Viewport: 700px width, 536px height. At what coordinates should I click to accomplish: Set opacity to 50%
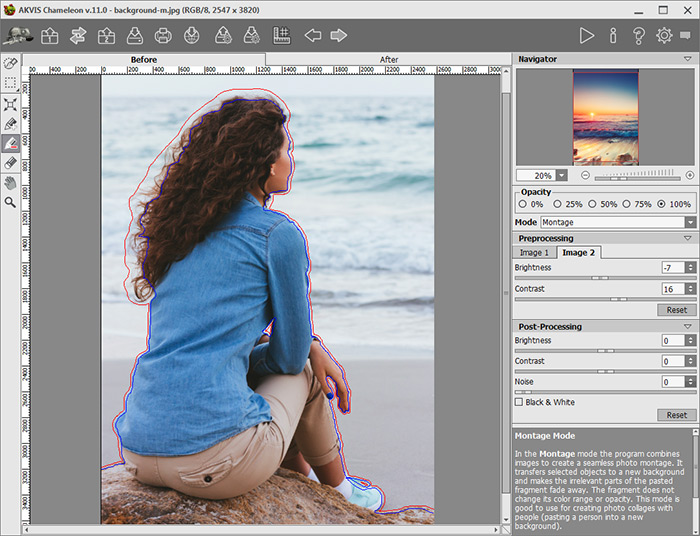(592, 204)
